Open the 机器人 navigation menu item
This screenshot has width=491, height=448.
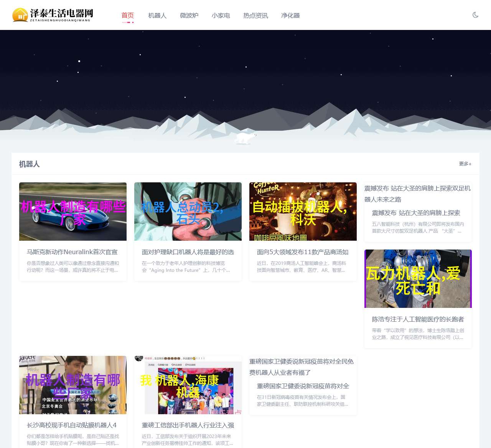point(157,15)
